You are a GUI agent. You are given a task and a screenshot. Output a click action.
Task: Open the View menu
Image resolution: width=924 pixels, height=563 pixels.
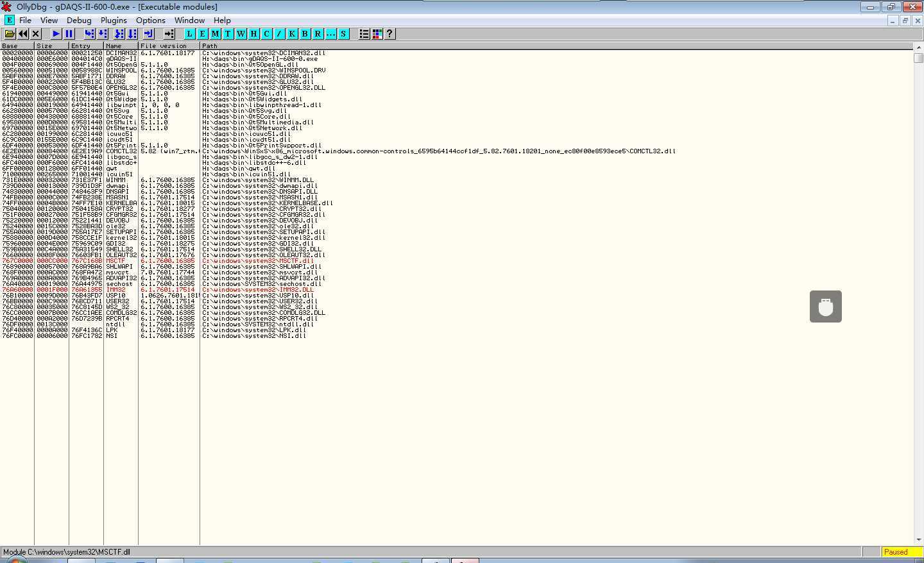click(49, 20)
